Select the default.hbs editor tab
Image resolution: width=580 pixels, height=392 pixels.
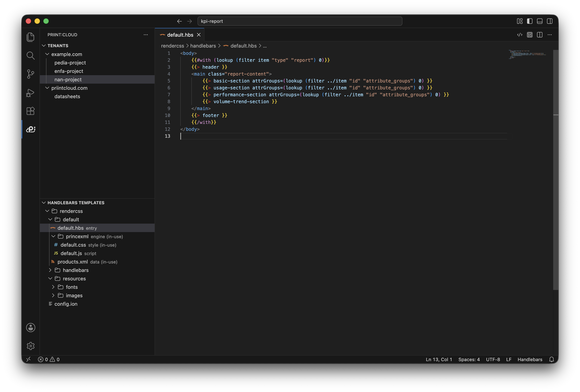(180, 35)
